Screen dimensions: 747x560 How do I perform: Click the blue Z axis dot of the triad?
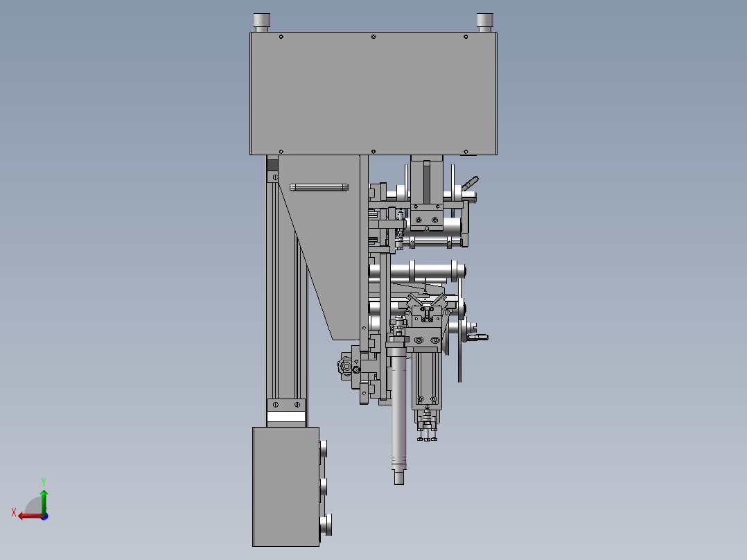click(45, 516)
